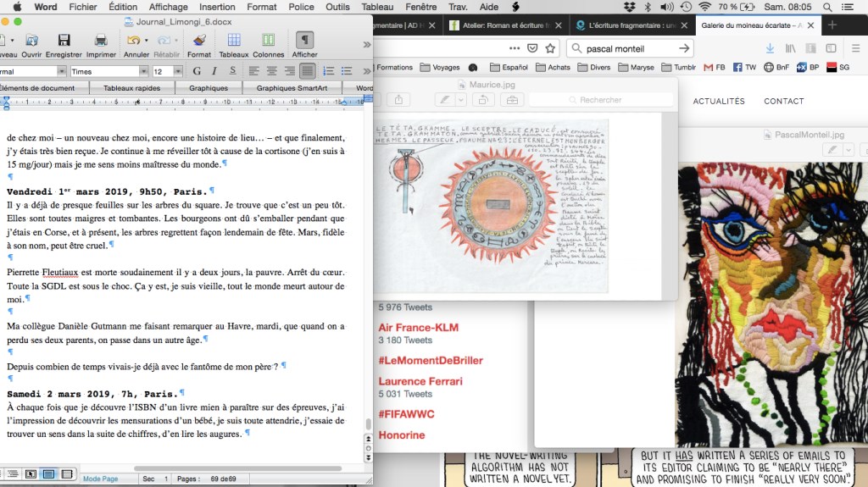Open a file with the Ouvrir icon
The height and width of the screenshot is (487, 868).
coord(31,41)
